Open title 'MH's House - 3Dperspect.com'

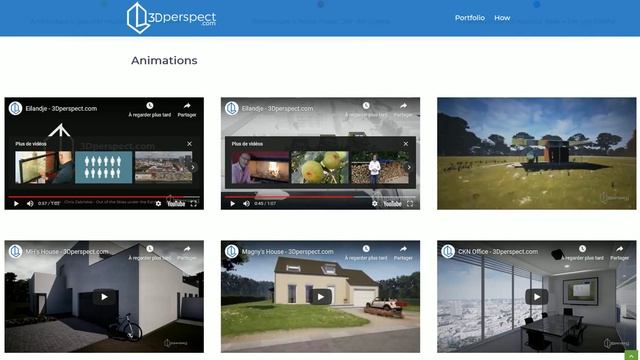tap(67, 251)
